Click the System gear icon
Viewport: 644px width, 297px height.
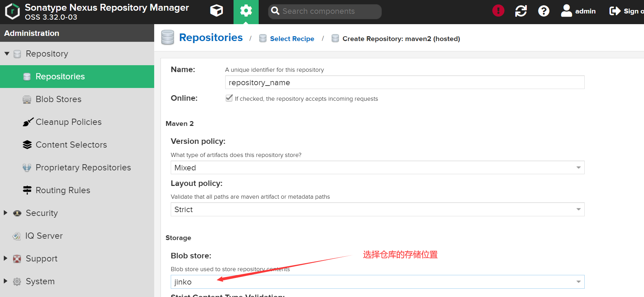(x=17, y=281)
